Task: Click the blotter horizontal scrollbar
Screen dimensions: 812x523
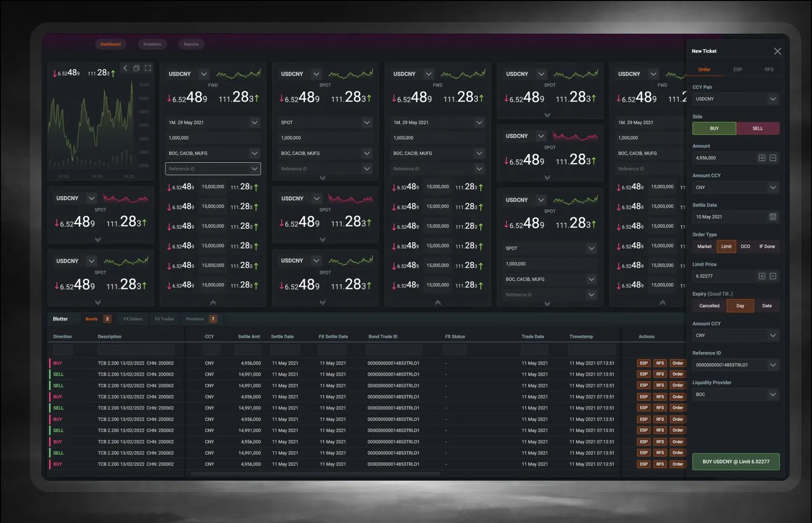Action: click(316, 474)
